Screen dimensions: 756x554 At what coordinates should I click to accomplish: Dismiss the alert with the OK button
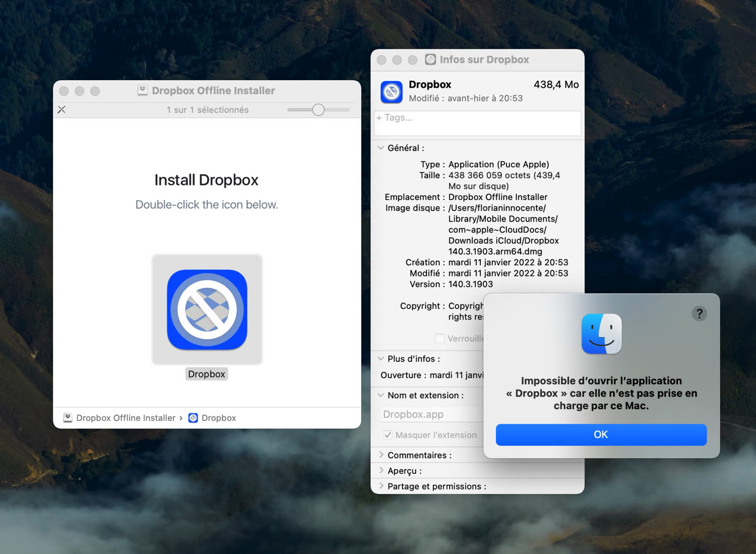point(601,435)
